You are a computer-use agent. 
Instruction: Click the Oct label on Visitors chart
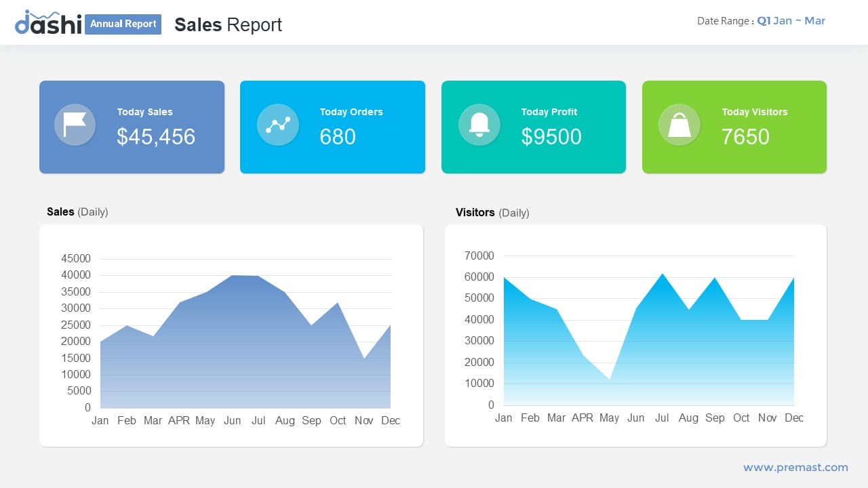pyautogui.click(x=741, y=418)
